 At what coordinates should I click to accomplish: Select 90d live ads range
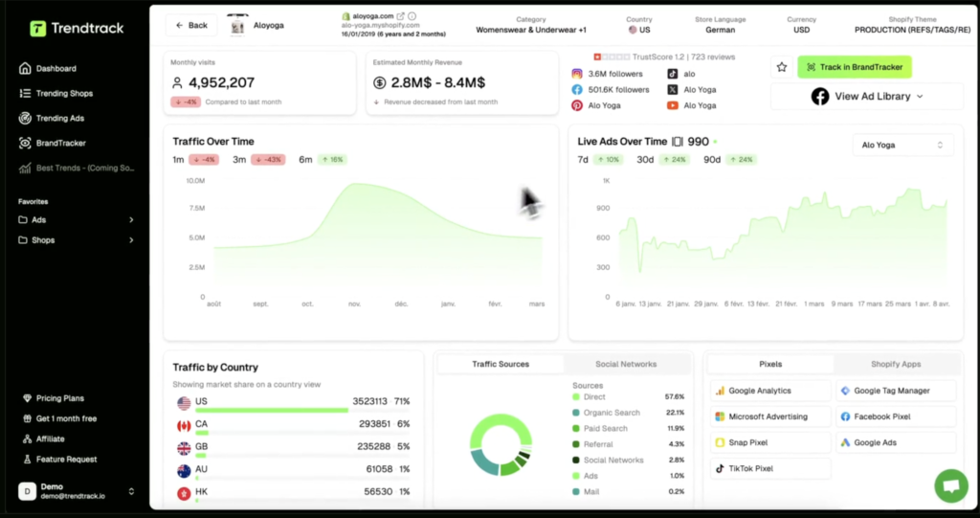730,160
